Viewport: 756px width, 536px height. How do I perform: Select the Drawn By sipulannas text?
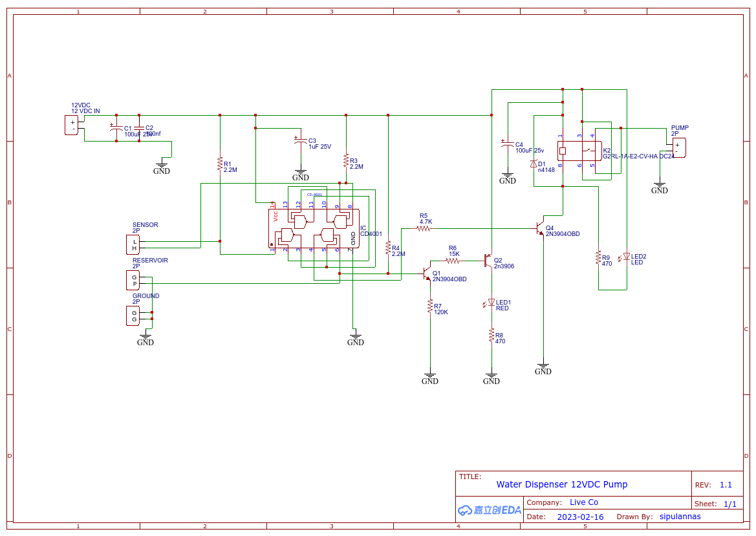(680, 517)
